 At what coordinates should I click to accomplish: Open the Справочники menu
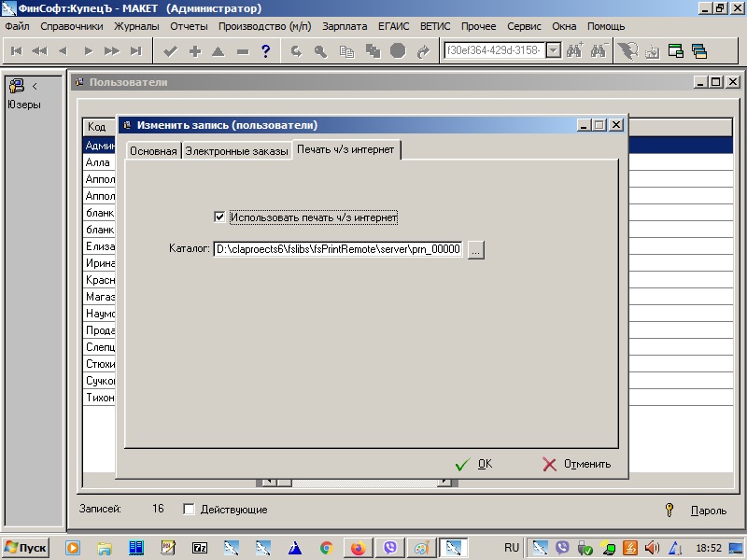(x=72, y=26)
